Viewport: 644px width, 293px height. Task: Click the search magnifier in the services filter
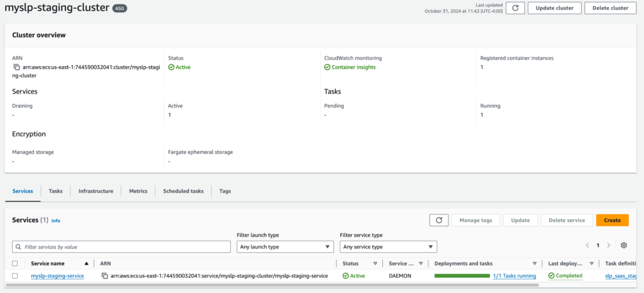pyautogui.click(x=18, y=247)
